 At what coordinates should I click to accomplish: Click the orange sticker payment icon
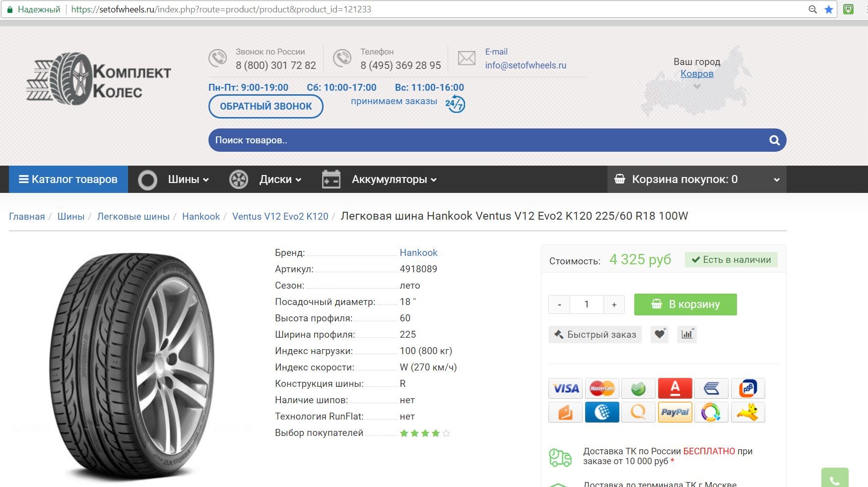(566, 412)
